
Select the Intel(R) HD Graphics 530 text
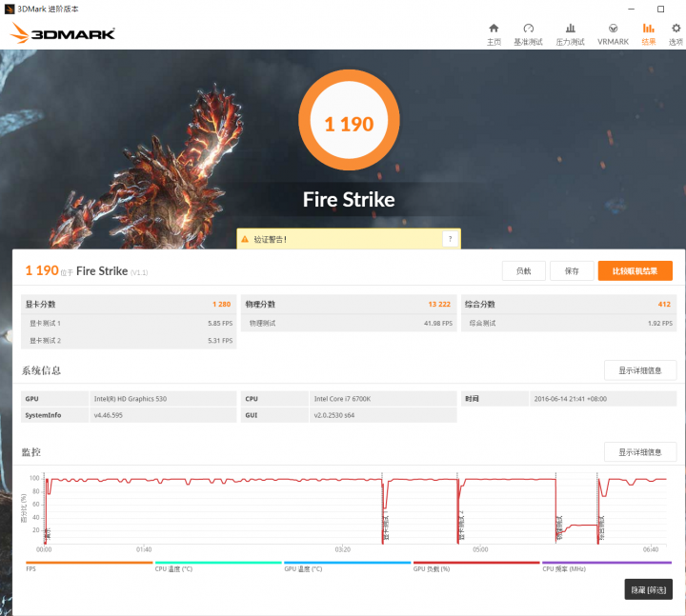131,399
